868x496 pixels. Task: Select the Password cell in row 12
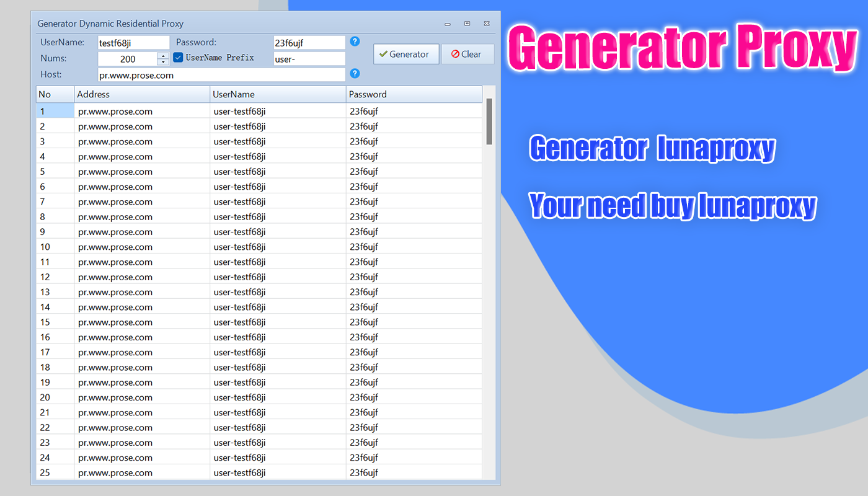tap(414, 277)
